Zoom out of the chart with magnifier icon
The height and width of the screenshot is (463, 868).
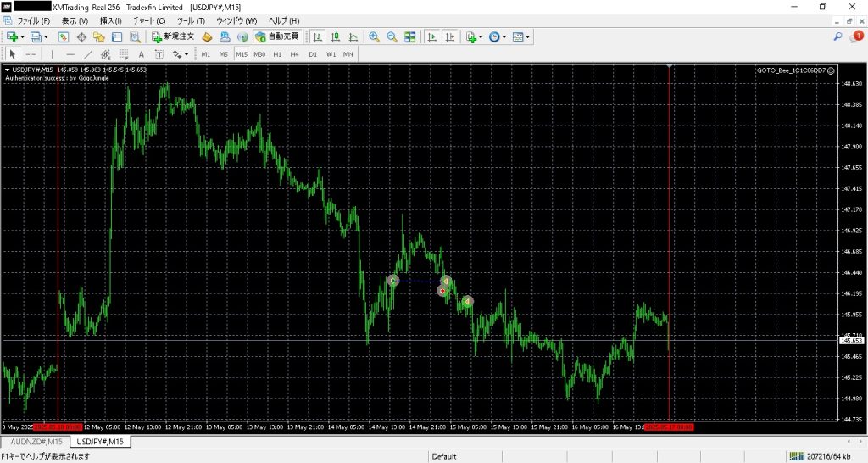392,36
